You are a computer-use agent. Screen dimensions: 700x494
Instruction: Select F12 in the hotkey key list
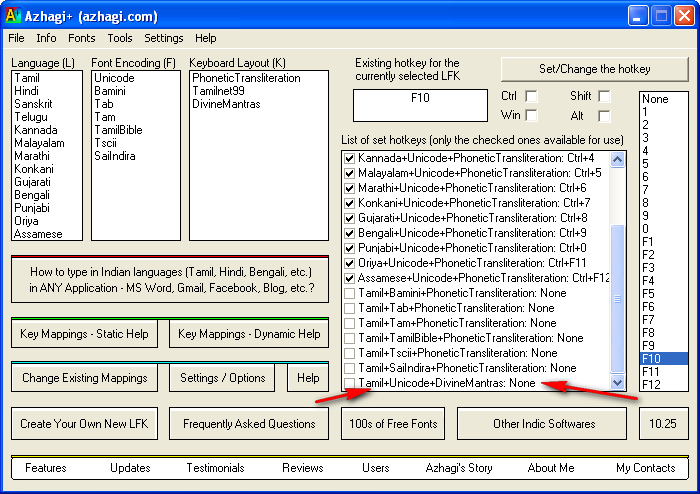(x=663, y=384)
